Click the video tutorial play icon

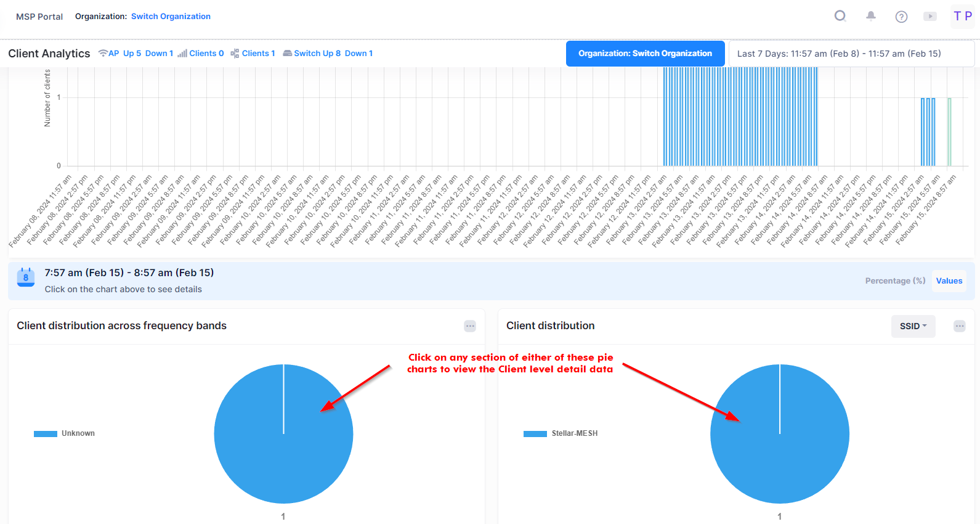coord(930,17)
